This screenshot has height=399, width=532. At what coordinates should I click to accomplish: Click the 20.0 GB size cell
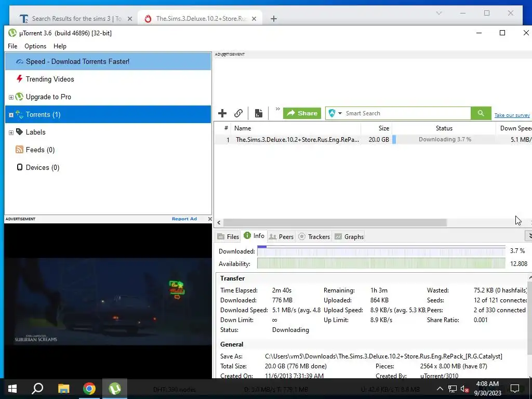coord(379,139)
